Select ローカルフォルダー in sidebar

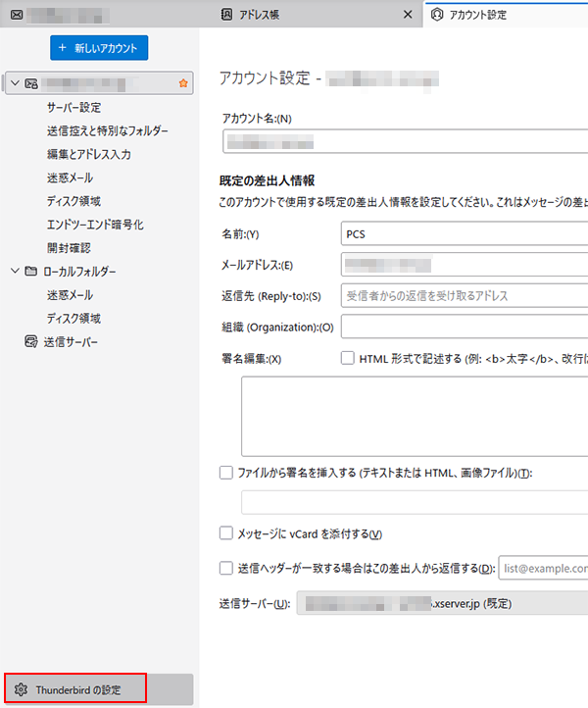coord(79,272)
